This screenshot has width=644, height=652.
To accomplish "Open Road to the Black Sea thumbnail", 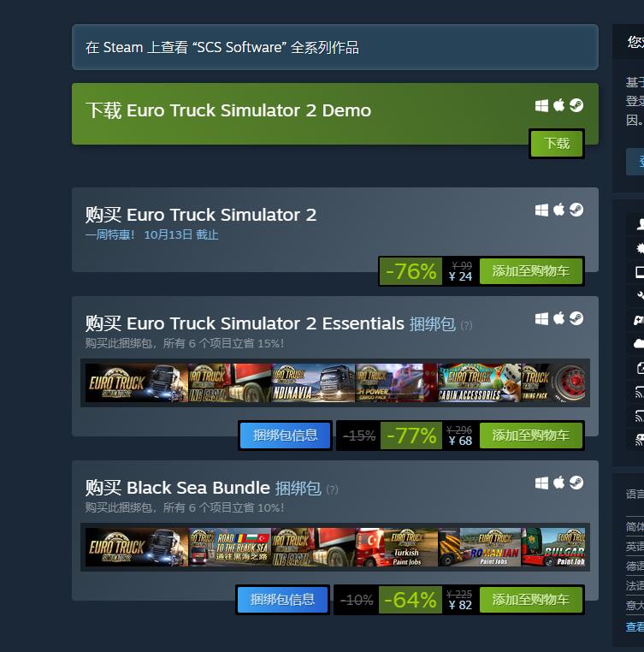I will [x=230, y=548].
